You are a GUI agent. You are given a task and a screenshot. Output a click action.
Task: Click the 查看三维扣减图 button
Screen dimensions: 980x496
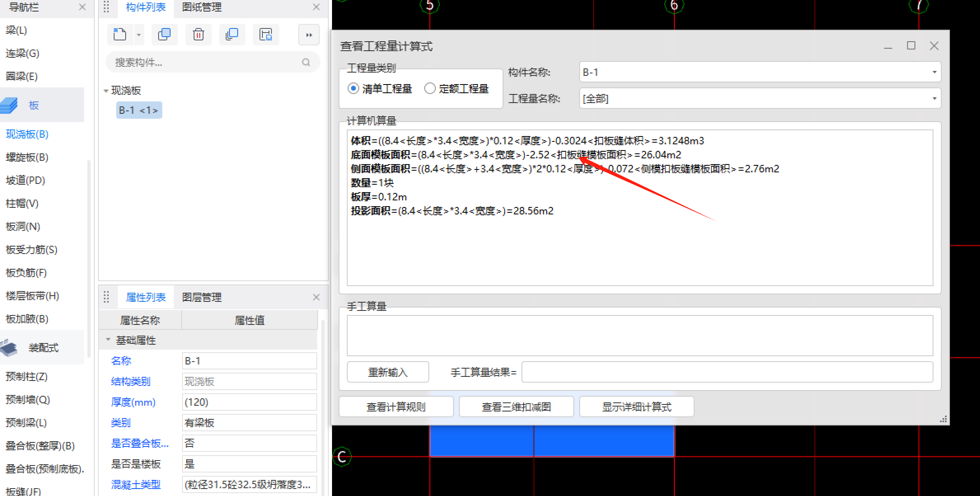517,407
